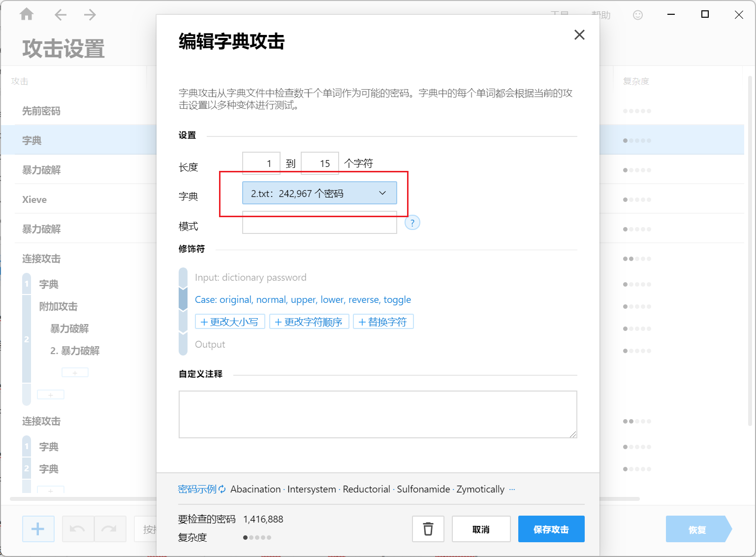
Task: Click the 取消 button
Action: click(x=481, y=529)
